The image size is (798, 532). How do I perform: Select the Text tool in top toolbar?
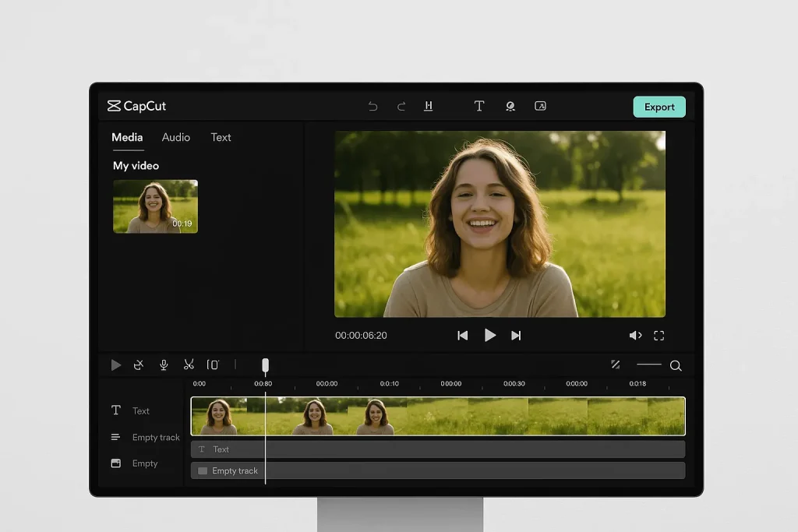coord(479,107)
